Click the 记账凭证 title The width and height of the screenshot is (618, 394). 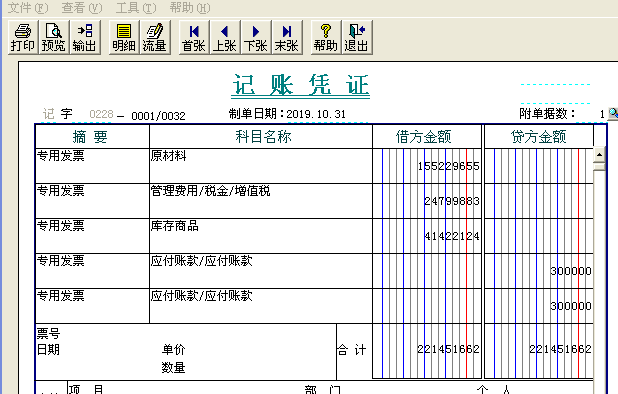301,85
